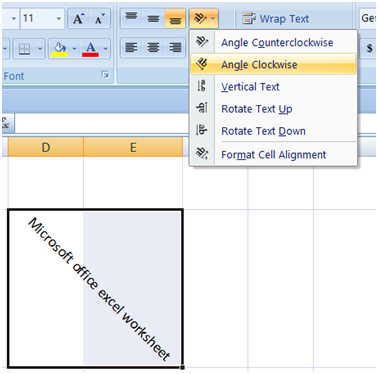Open Format Cell Alignment option
This screenshot has width=378, height=374.
point(273,155)
